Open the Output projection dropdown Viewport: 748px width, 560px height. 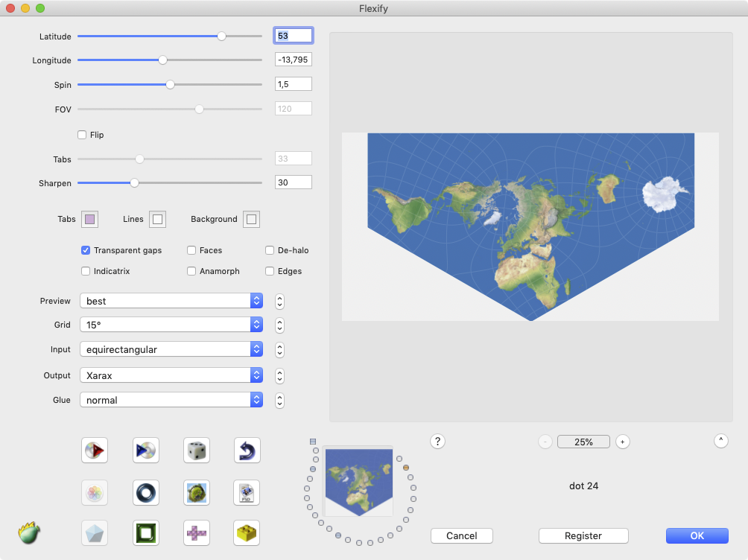click(171, 376)
